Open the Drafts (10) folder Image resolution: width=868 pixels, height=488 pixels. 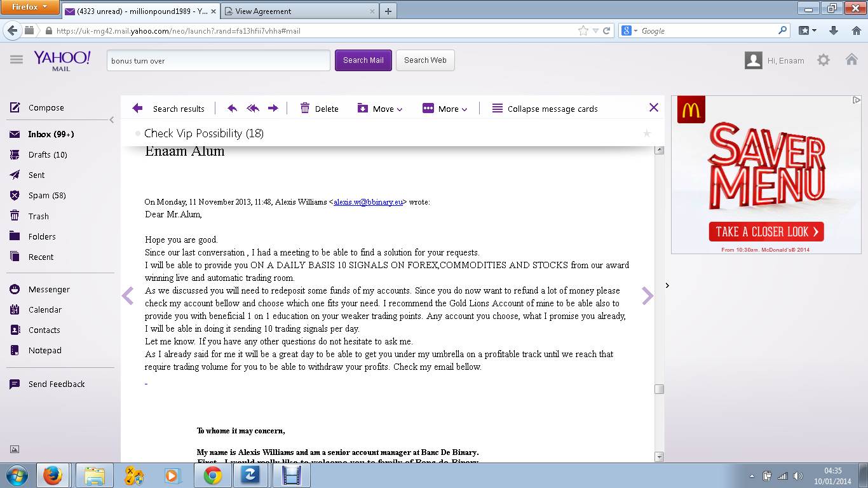(x=38, y=154)
